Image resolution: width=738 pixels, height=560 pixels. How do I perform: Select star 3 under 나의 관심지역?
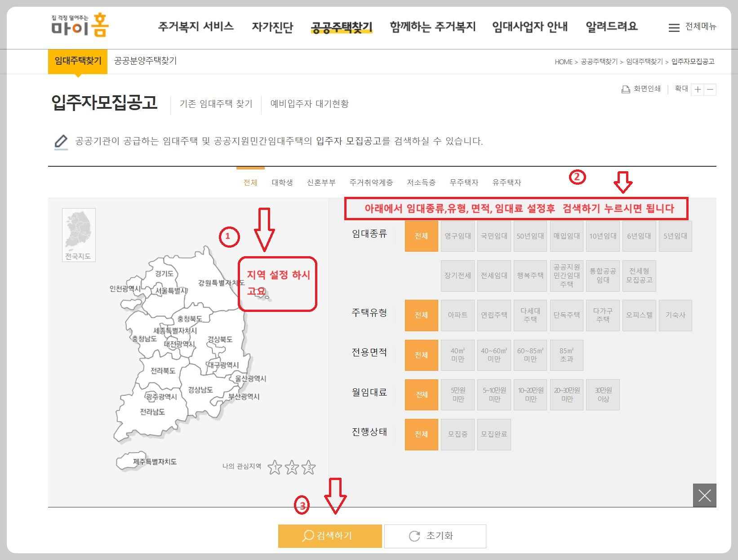(x=309, y=467)
